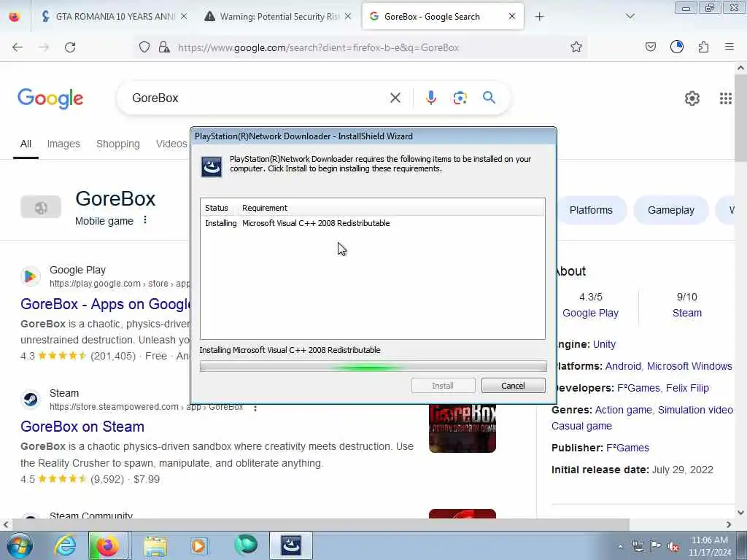Viewport: 747px width, 560px height.
Task: Open Google Lens image search icon
Action: 460,98
